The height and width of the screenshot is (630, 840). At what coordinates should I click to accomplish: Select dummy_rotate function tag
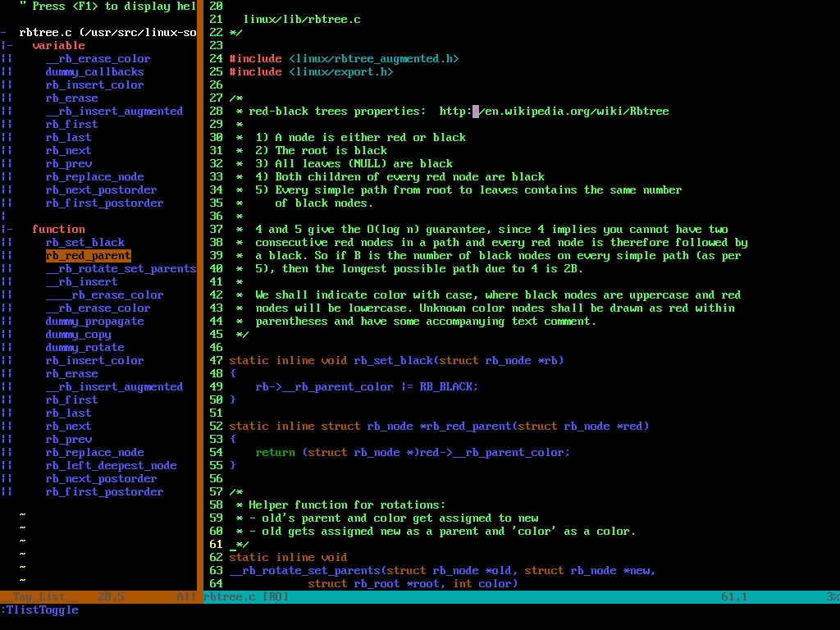[x=84, y=348]
